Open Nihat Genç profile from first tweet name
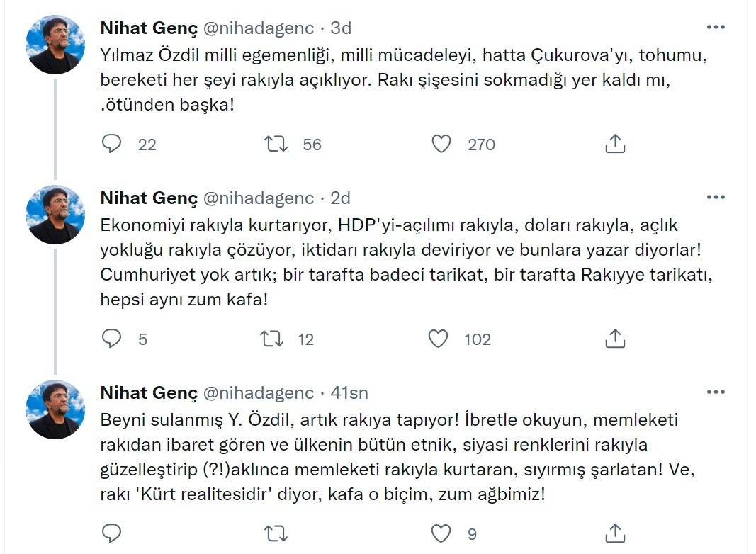Image resolution: width=756 pixels, height=554 pixels. (148, 28)
